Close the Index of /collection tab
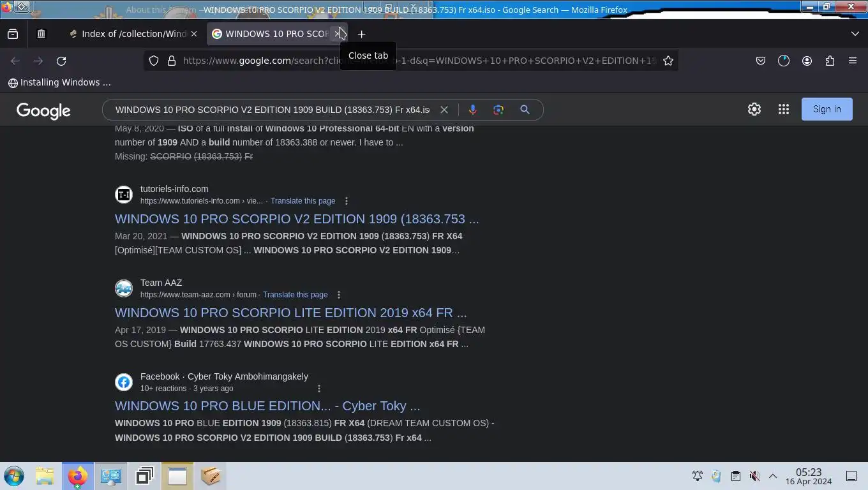868x490 pixels. coord(194,34)
